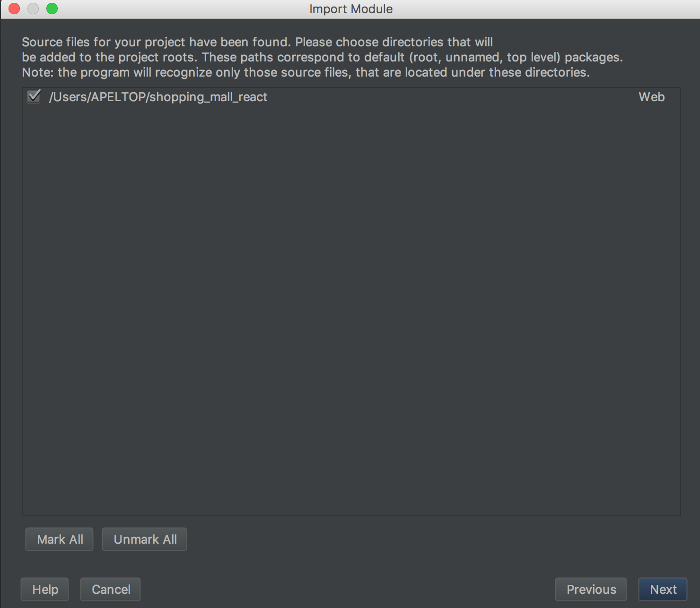Uncheck the shopping_mall_react directory checkbox
The image size is (700, 608).
[34, 97]
